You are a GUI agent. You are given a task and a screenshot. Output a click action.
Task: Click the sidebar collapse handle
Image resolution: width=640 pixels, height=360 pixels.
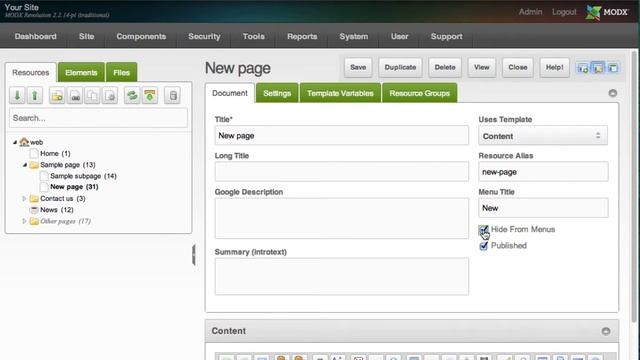(x=194, y=255)
